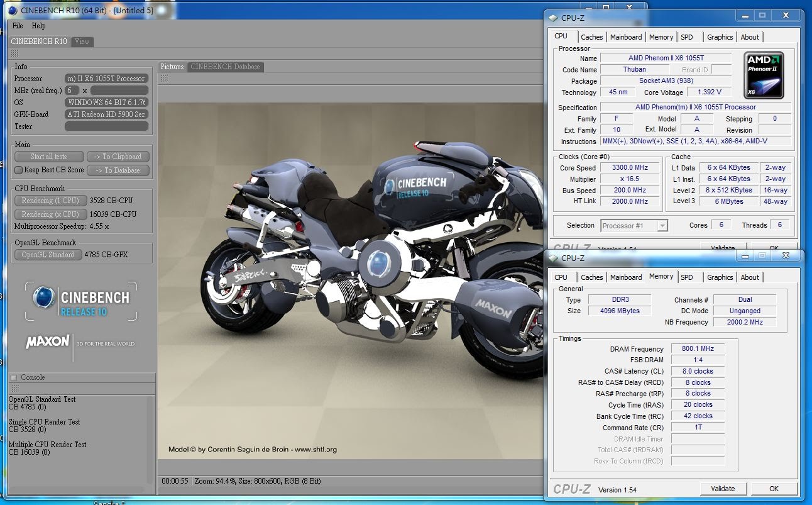This screenshot has height=505, width=812.
Task: Click the Command Rate 1T value
Action: coord(698,428)
